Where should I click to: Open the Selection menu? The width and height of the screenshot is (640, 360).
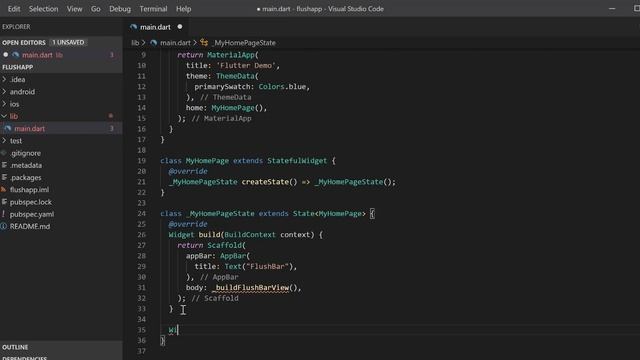[43, 9]
